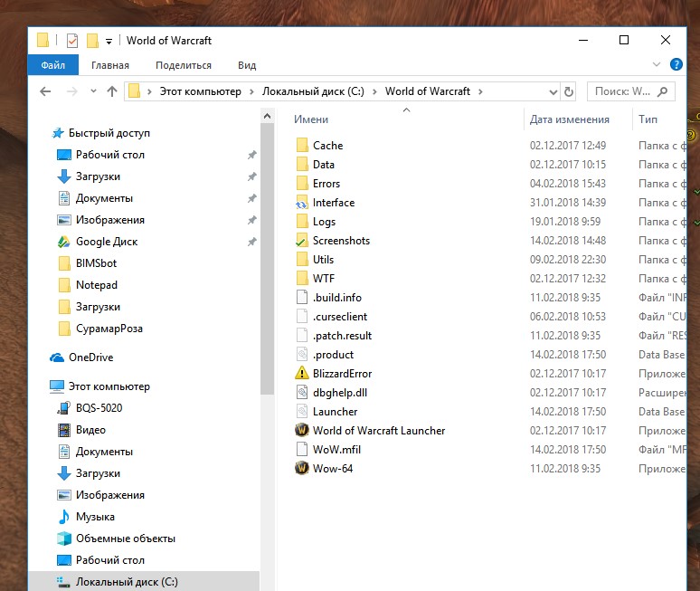Select the BlizzardError warning icon
This screenshot has width=700, height=591.
(302, 373)
